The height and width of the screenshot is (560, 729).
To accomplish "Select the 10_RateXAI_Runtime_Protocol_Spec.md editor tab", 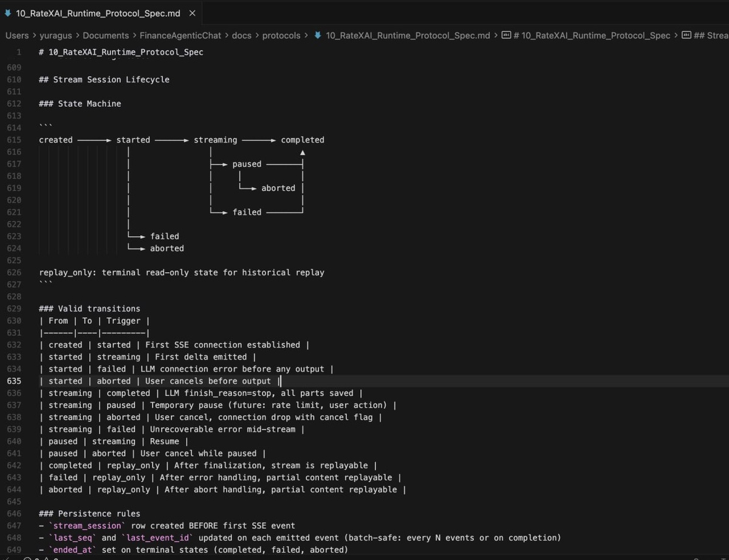I will coord(101,13).
